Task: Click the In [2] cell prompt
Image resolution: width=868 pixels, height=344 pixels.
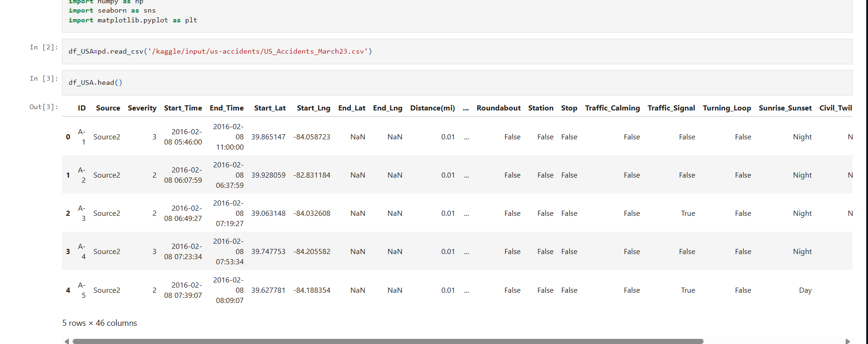Action: tap(44, 47)
